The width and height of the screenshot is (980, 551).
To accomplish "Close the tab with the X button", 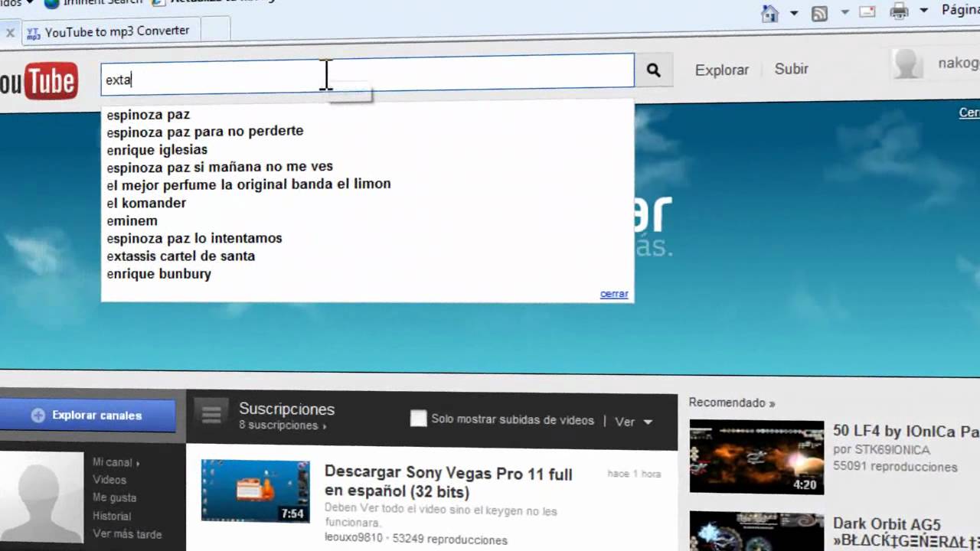I will [x=10, y=33].
